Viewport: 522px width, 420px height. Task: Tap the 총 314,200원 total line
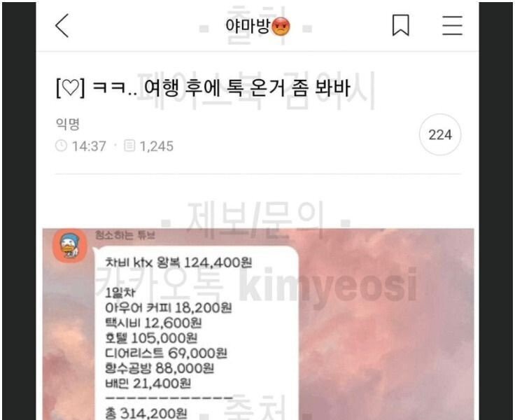pos(146,414)
